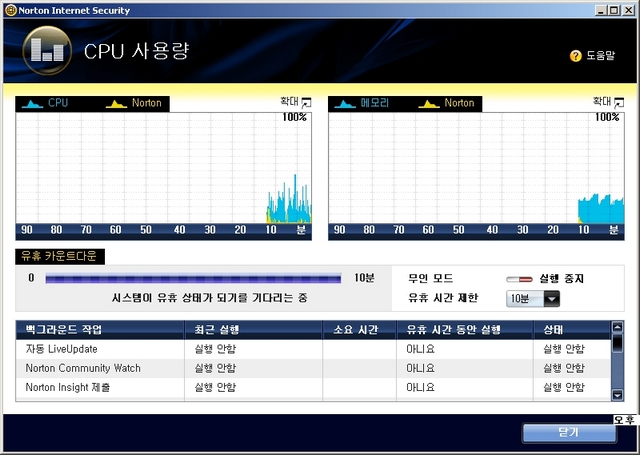The height and width of the screenshot is (455, 640).
Task: Click the task list scroll up arrow
Action: pos(618,327)
